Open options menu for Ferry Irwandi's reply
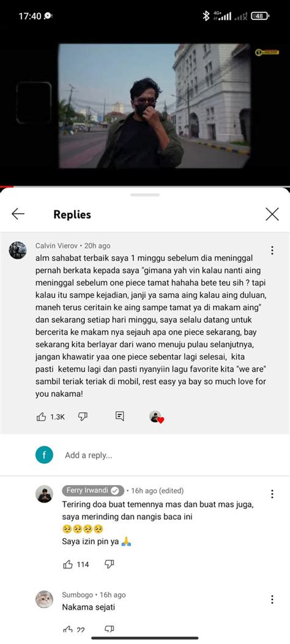290x644 pixels. tap(272, 494)
